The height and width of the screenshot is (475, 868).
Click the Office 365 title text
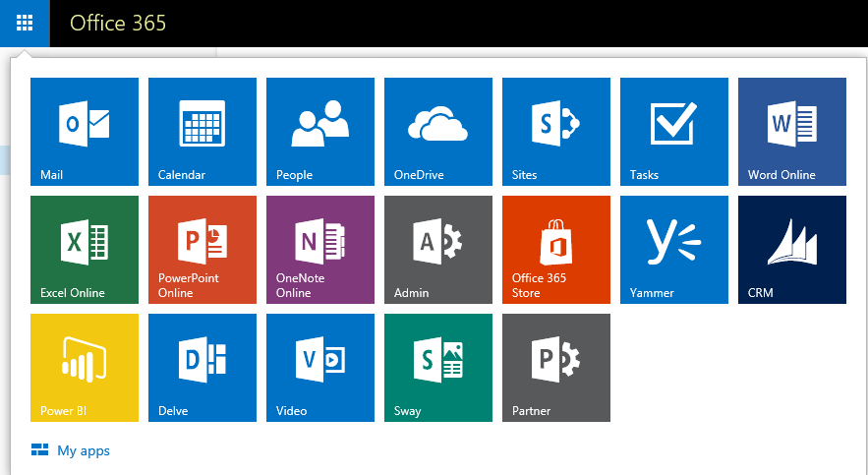pos(118,24)
